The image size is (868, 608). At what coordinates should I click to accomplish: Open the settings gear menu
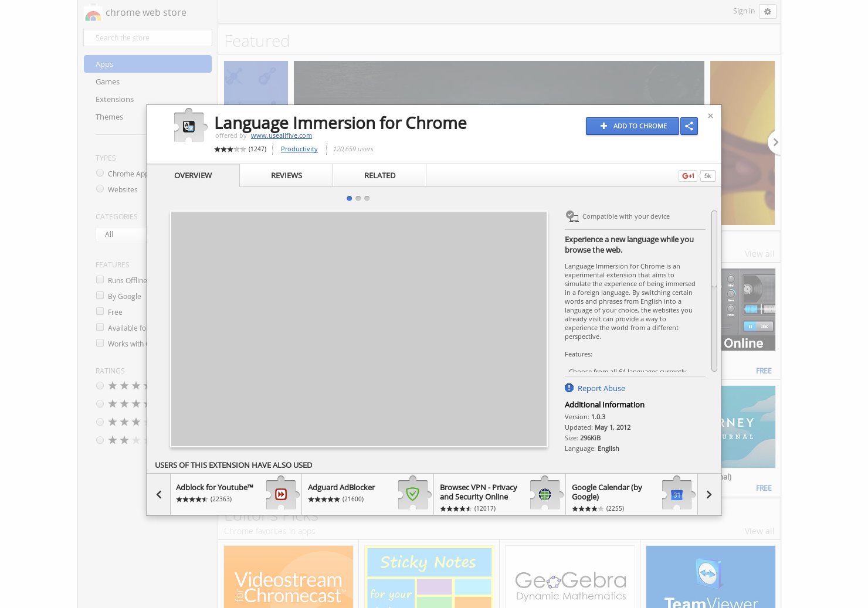[x=768, y=12]
